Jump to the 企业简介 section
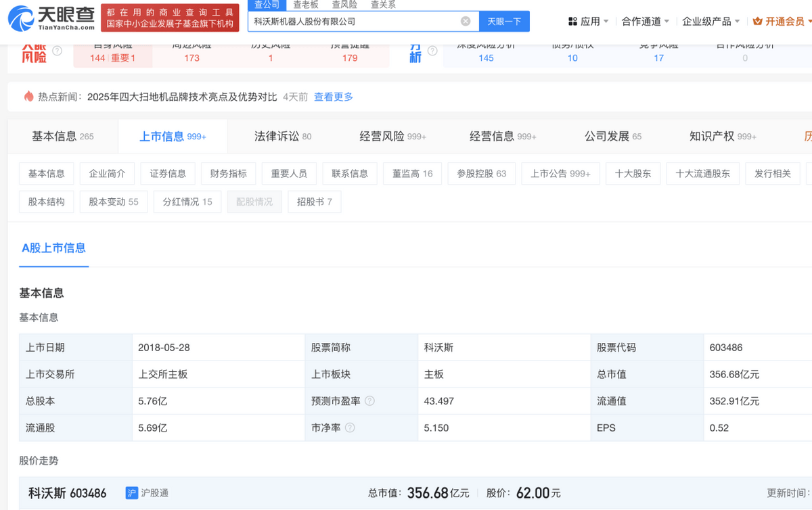Screen dimensions: 812x510 107,174
